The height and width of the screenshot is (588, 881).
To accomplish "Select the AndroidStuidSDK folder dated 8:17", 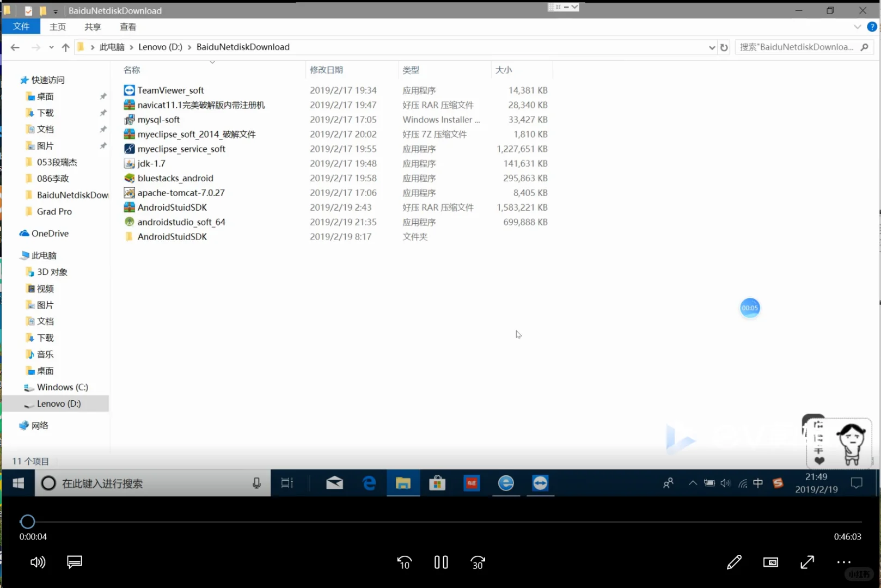I will 172,237.
